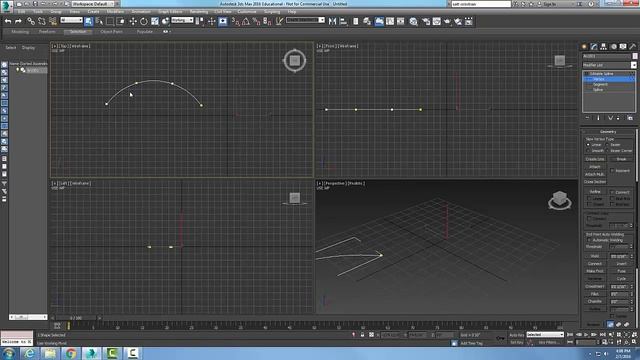Open the Utilities command panel tab
Image resolution: width=640 pixels, height=360 pixels.
pyautogui.click(x=633, y=47)
